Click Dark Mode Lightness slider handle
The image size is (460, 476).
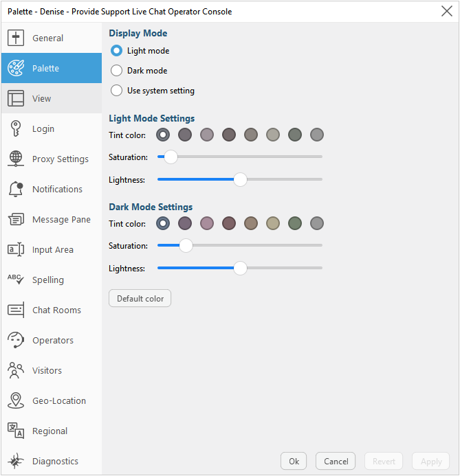(241, 268)
